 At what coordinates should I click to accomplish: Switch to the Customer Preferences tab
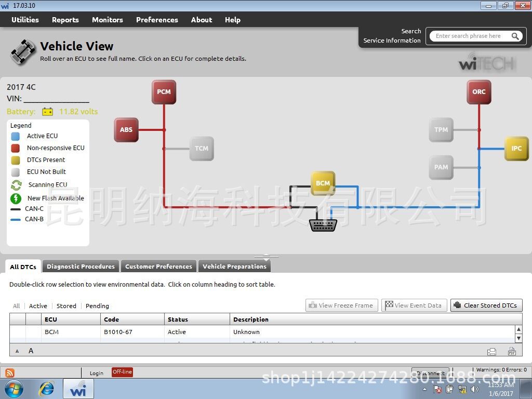pos(158,267)
